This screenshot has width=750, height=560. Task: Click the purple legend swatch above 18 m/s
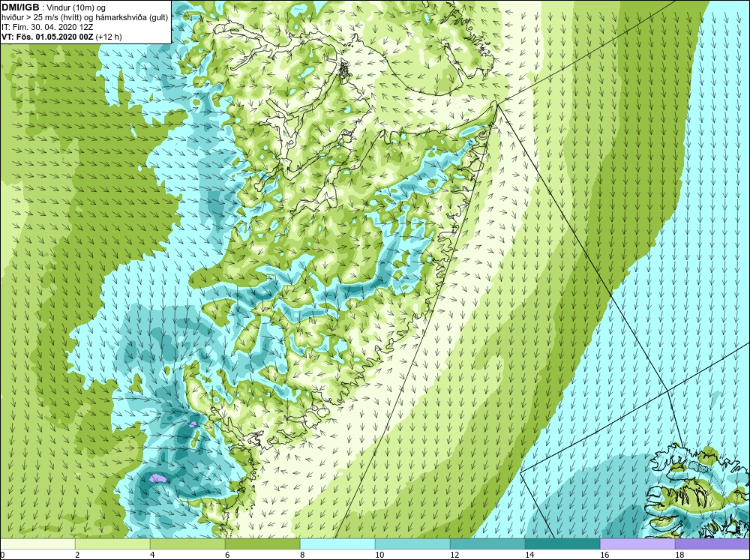pos(712,544)
